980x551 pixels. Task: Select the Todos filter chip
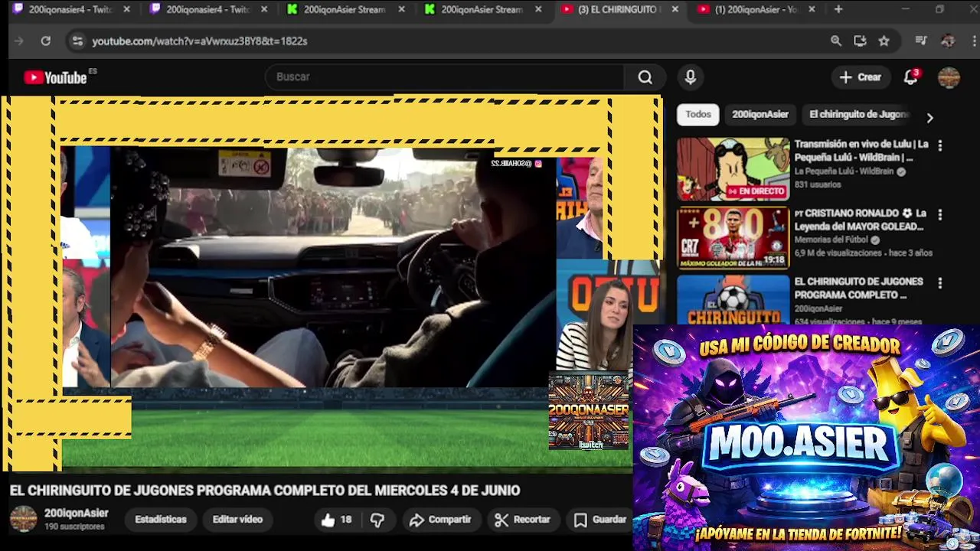pyautogui.click(x=697, y=114)
